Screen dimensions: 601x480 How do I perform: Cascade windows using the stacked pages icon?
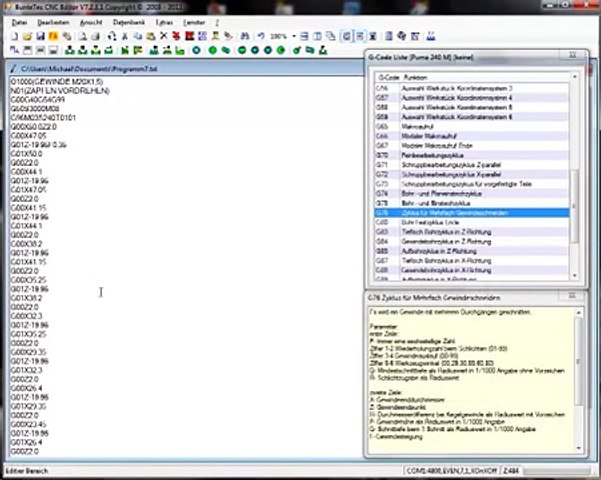[330, 36]
